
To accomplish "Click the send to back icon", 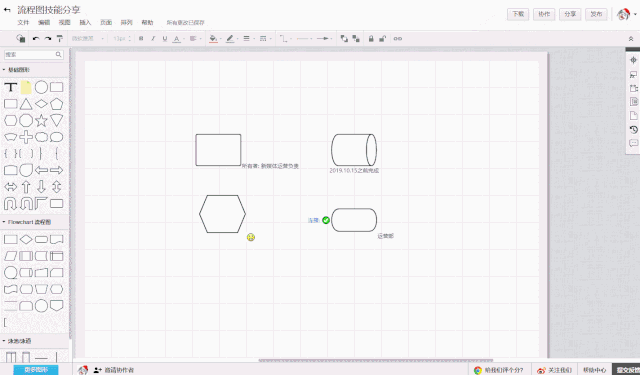I will click(x=356, y=38).
